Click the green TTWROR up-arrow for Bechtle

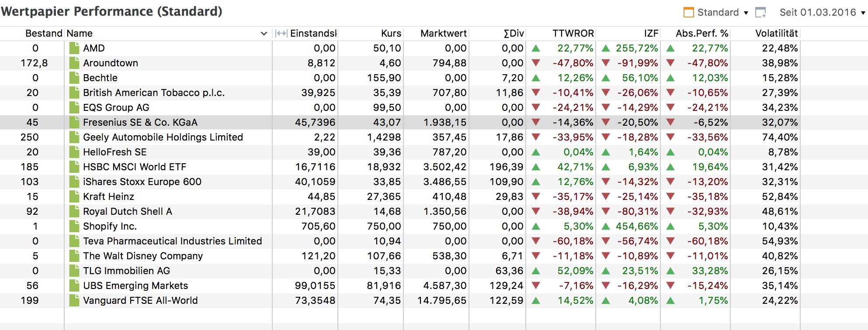point(536,78)
